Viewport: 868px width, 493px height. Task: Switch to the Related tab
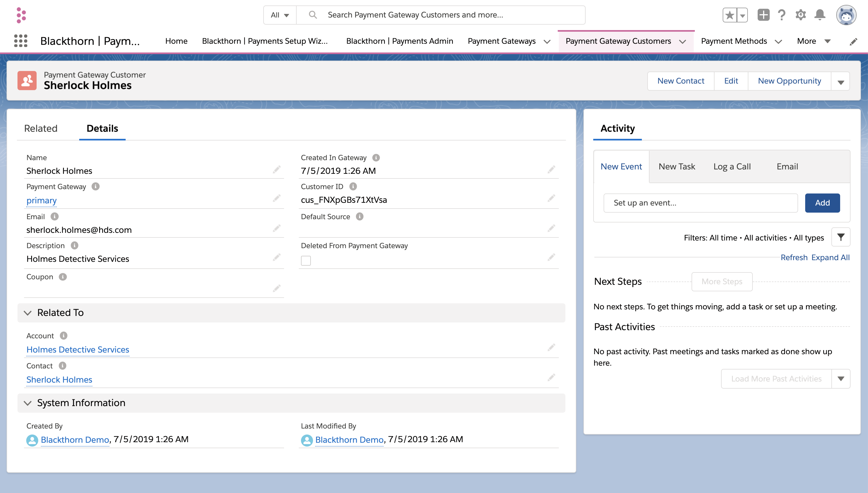click(41, 128)
